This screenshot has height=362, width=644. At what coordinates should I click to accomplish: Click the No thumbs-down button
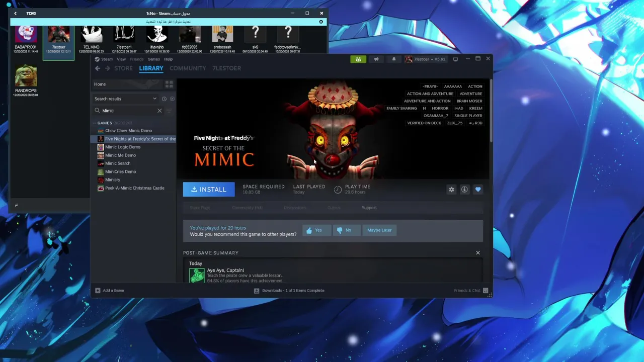click(x=347, y=230)
